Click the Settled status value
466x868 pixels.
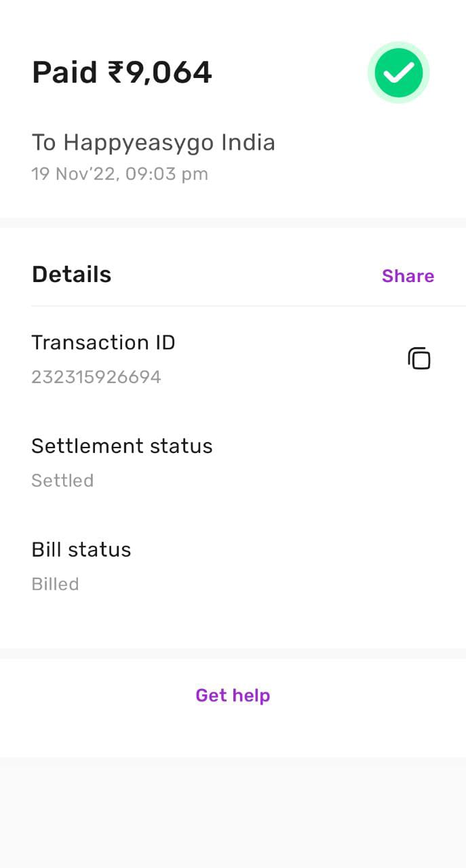pyautogui.click(x=62, y=481)
